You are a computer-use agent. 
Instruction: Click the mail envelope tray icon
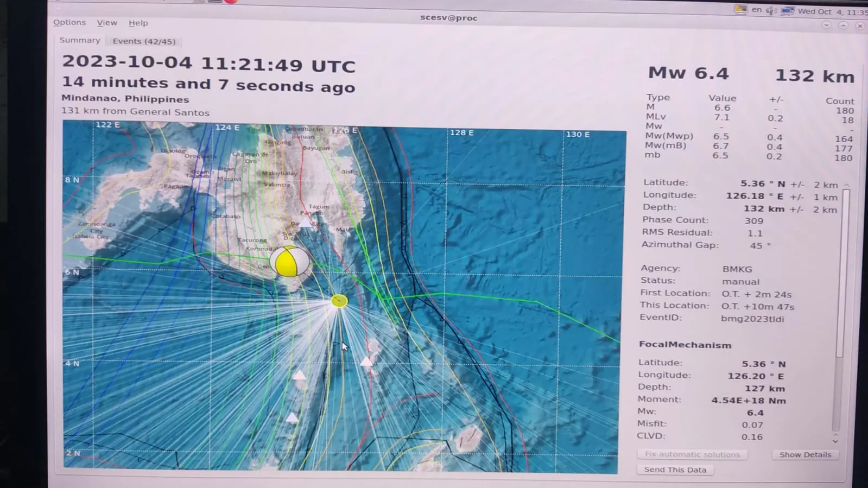[x=740, y=9]
